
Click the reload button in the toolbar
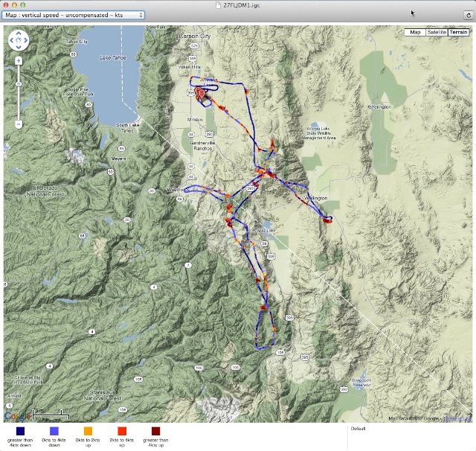(x=469, y=15)
